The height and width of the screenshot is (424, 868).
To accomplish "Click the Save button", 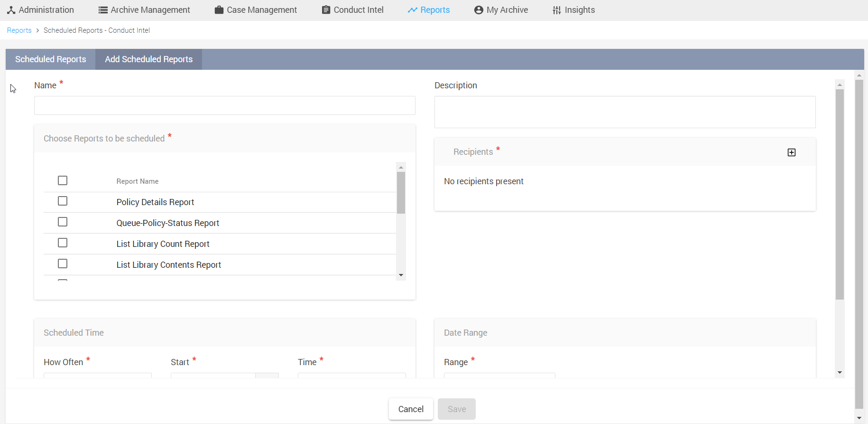I will coord(457,409).
